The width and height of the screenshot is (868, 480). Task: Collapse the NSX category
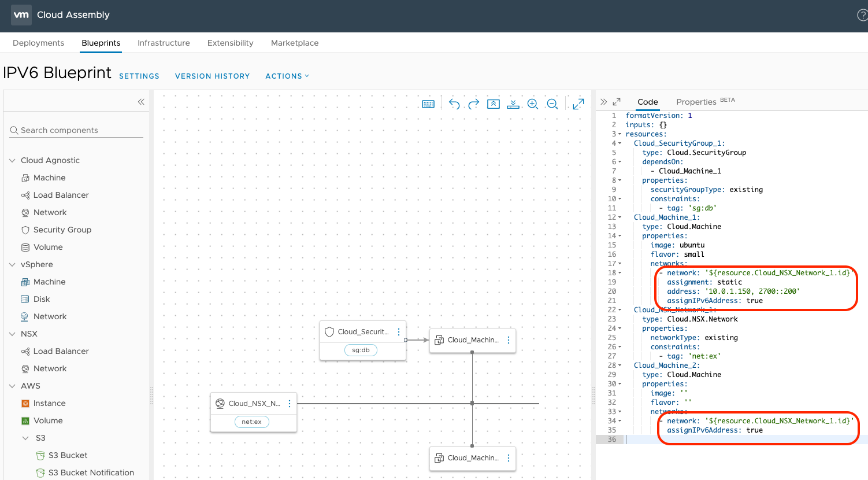pyautogui.click(x=12, y=334)
